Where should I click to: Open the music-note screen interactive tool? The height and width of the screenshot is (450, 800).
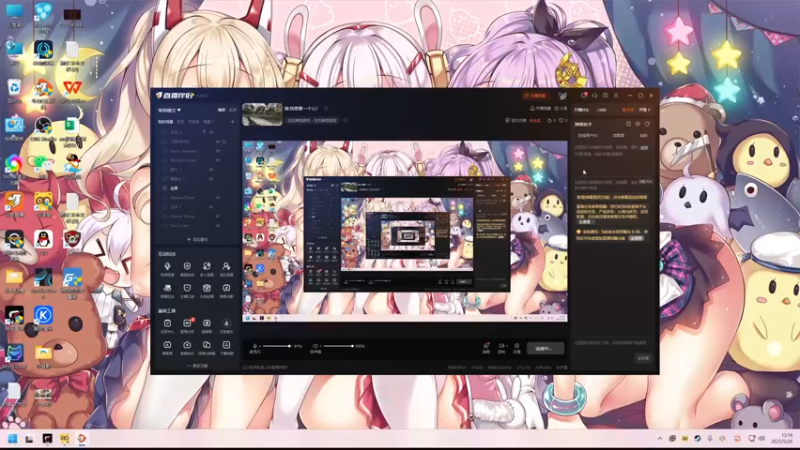click(226, 290)
